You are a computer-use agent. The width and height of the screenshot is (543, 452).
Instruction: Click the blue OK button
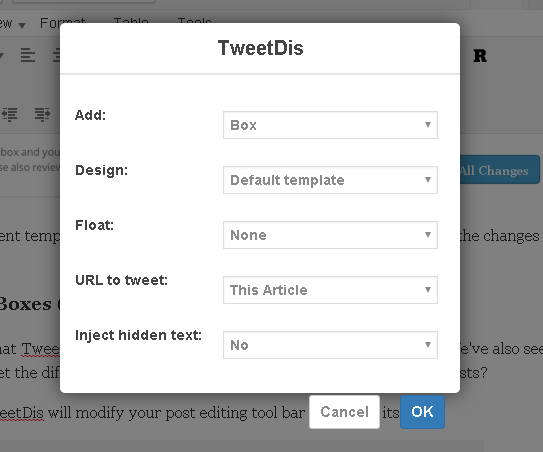coord(422,412)
